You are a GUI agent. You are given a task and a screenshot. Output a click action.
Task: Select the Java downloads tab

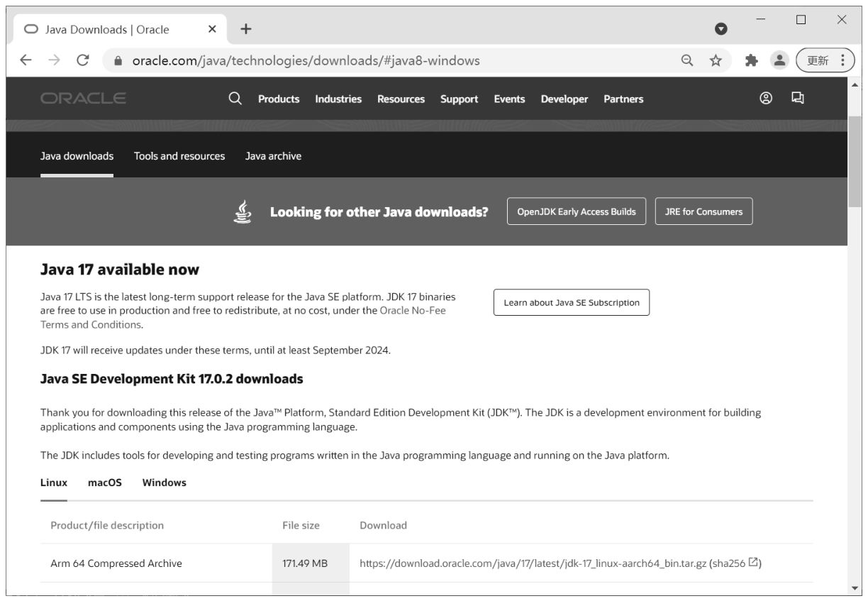[x=77, y=156]
